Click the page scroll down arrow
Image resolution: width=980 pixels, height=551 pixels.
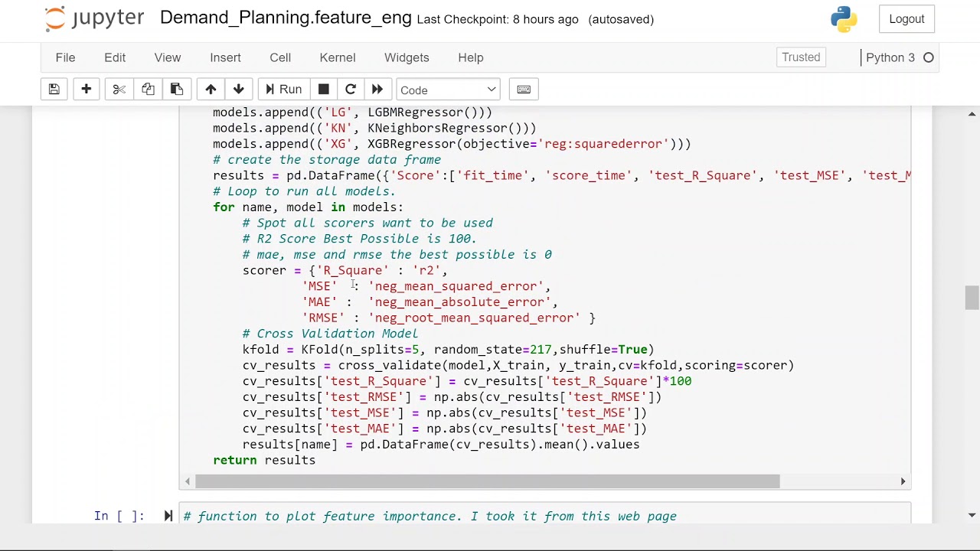pyautogui.click(x=972, y=515)
